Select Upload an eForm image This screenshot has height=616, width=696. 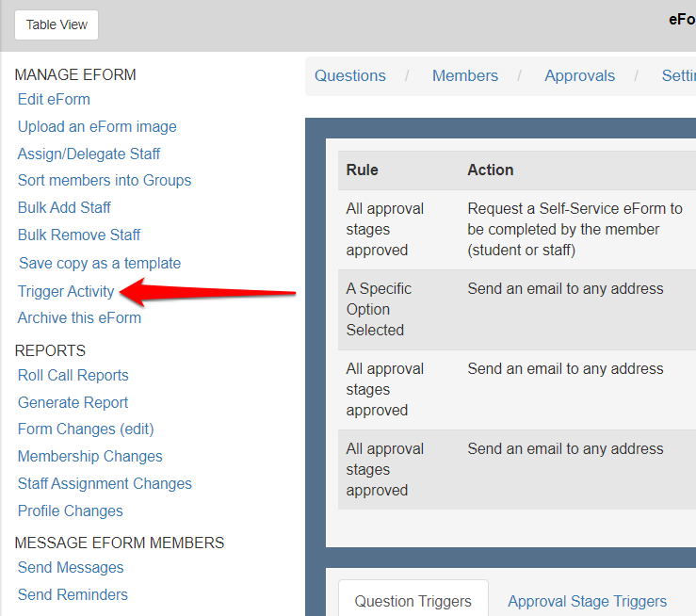pyautogui.click(x=97, y=126)
